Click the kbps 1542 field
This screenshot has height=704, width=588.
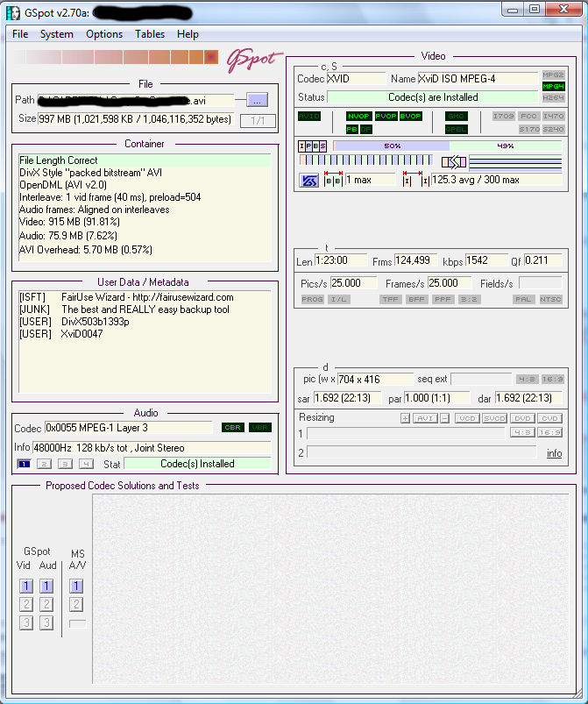click(486, 260)
